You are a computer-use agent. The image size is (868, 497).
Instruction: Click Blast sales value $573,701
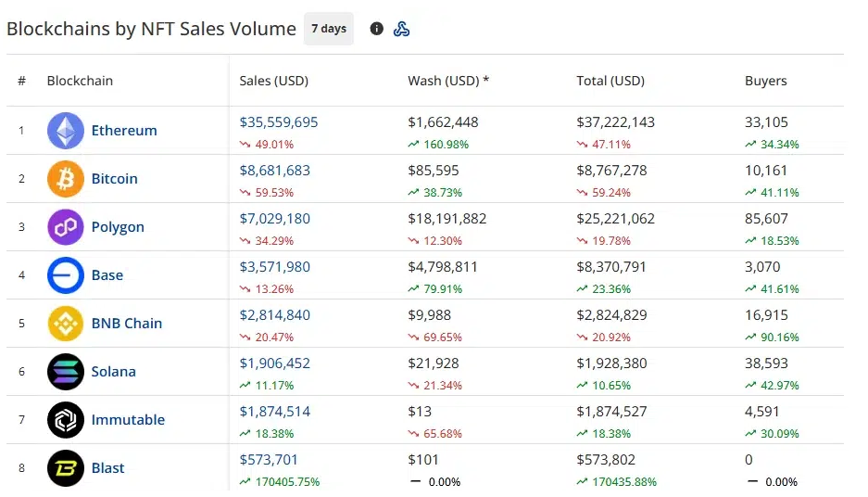coord(269,460)
